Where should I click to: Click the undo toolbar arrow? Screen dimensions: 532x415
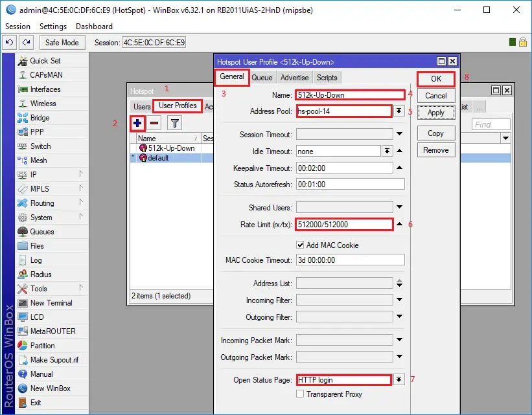click(x=10, y=42)
